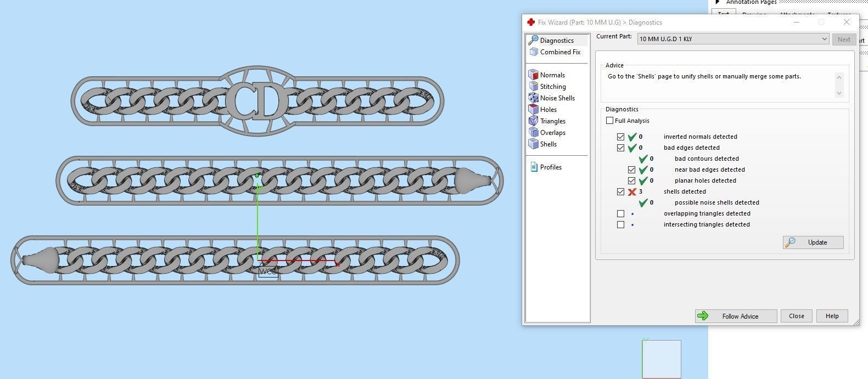This screenshot has width=868, height=379.
Task: Enable intersecting triangles detected checkbox
Action: pyautogui.click(x=620, y=224)
